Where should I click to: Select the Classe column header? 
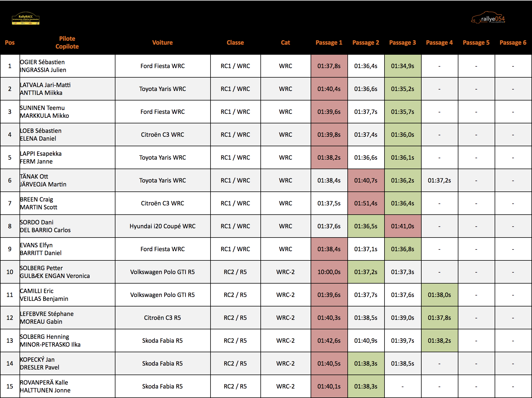pos(235,43)
